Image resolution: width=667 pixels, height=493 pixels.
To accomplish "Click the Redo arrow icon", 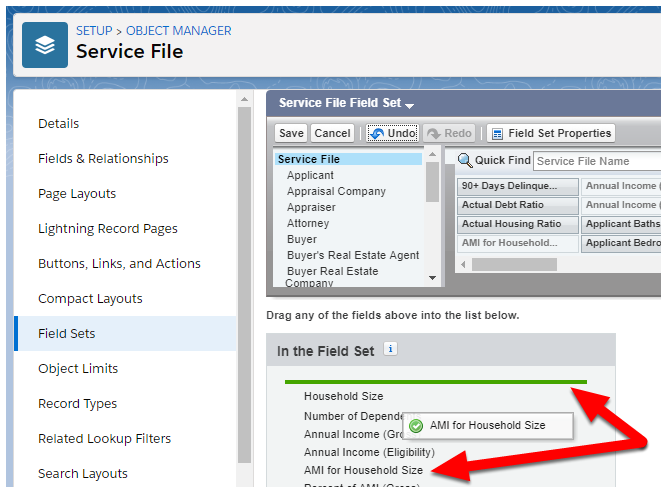I will [x=433, y=134].
